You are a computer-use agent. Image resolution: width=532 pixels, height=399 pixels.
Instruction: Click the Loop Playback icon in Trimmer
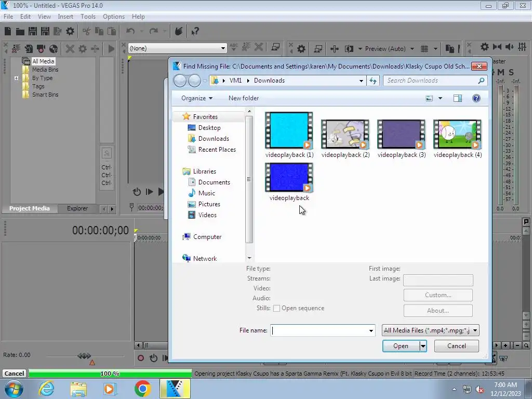(x=137, y=192)
